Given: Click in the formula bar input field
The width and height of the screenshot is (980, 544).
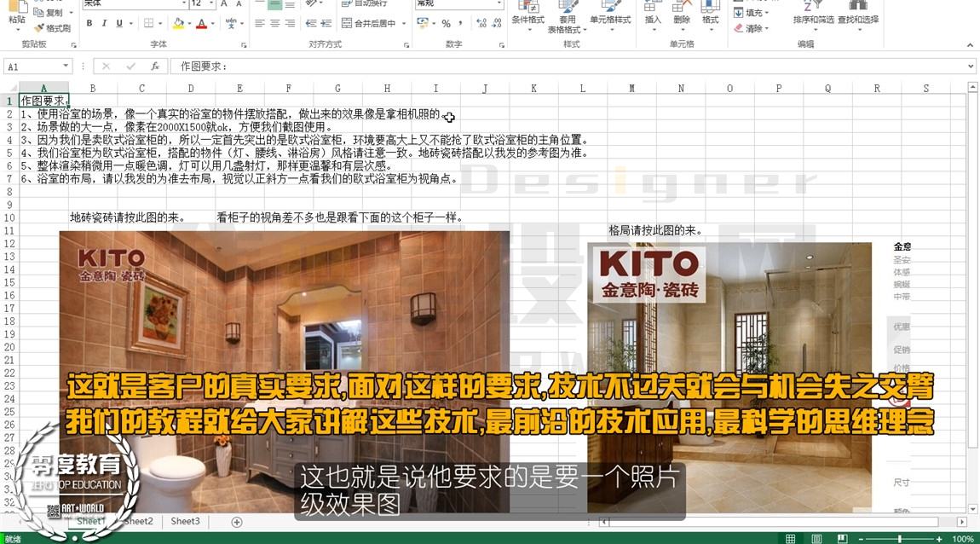Looking at the screenshot, I should (568, 67).
